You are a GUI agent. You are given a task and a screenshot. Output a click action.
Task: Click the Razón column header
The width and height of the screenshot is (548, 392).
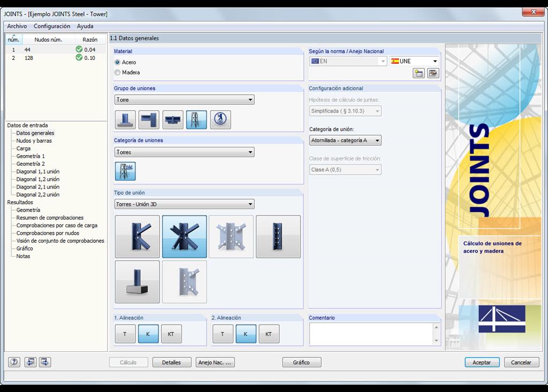tap(90, 40)
